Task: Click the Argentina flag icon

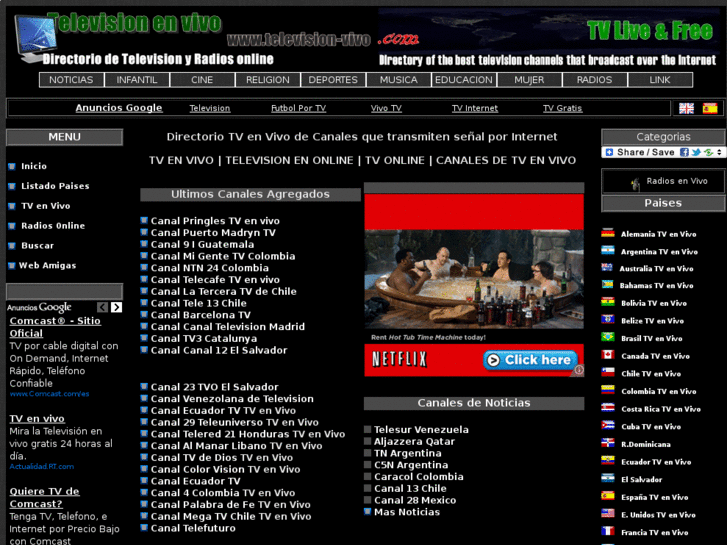Action: click(x=608, y=251)
